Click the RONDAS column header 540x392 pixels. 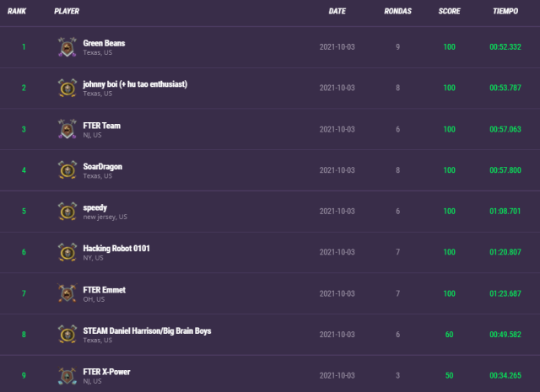tap(397, 12)
